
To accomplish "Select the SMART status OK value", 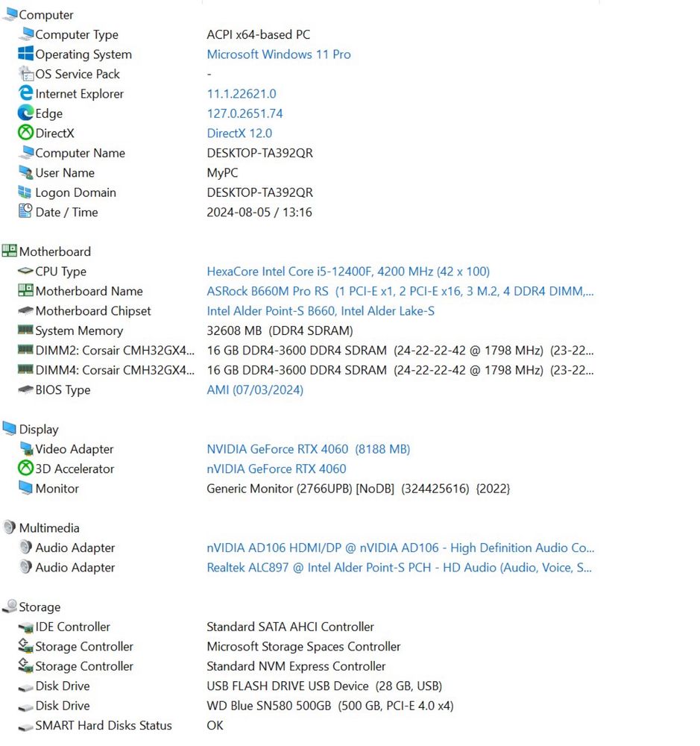I will [x=215, y=726].
